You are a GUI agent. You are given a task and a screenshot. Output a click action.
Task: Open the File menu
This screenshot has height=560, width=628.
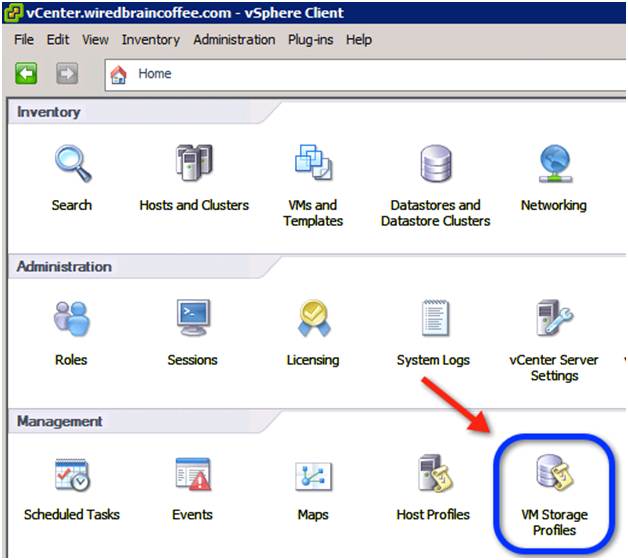point(24,40)
